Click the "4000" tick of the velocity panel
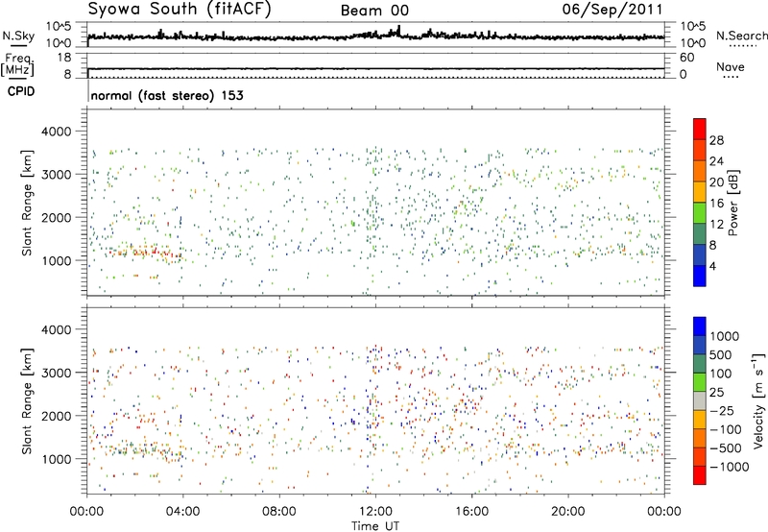 (56, 329)
